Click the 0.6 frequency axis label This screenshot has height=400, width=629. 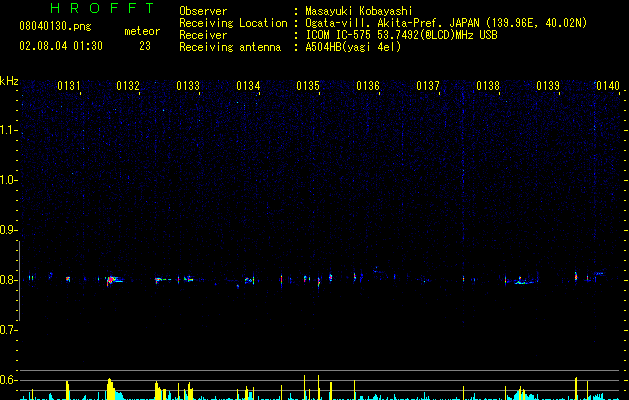(x=8, y=380)
